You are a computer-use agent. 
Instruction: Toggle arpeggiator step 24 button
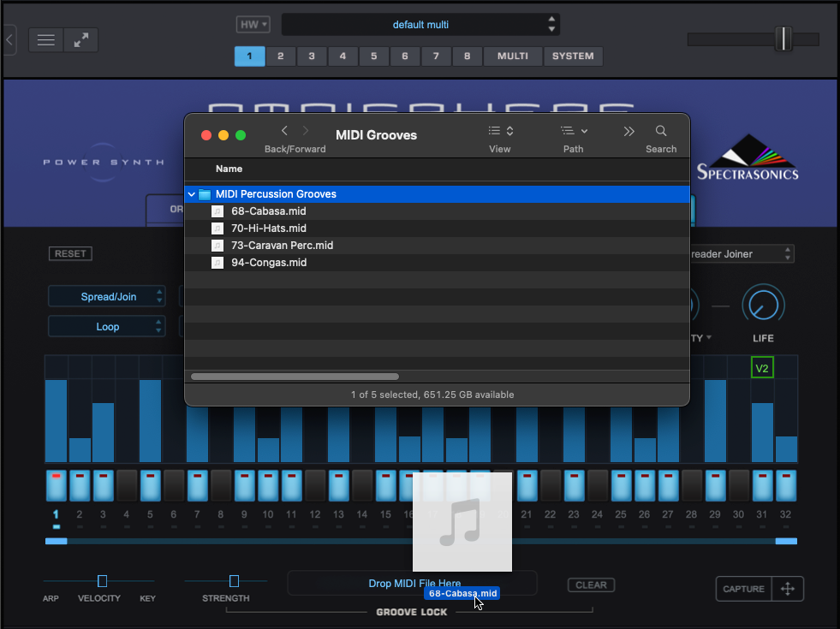598,485
